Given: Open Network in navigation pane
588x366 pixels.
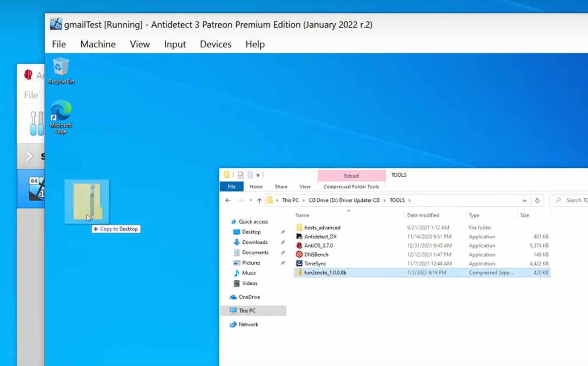Looking at the screenshot, I should 248,324.
